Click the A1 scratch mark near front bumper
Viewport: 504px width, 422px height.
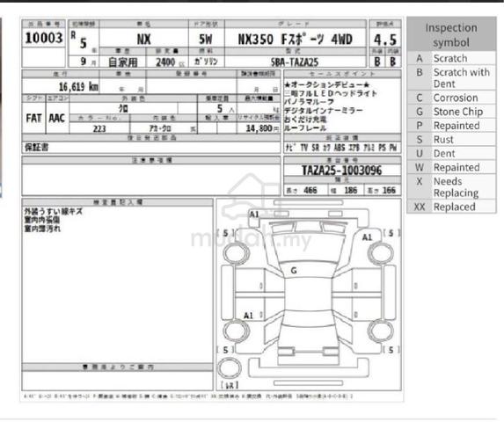tap(254, 215)
